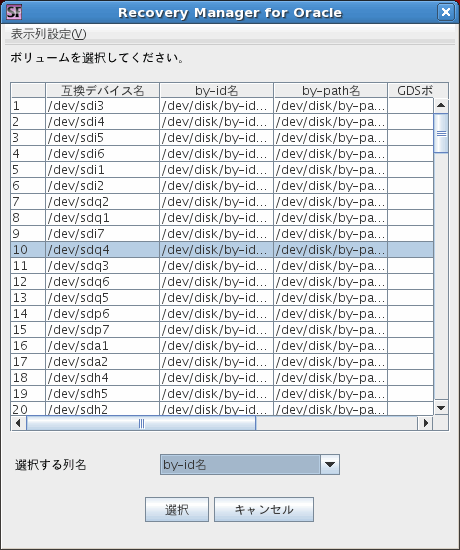Click the vertical scrollbar thumb

point(441,133)
